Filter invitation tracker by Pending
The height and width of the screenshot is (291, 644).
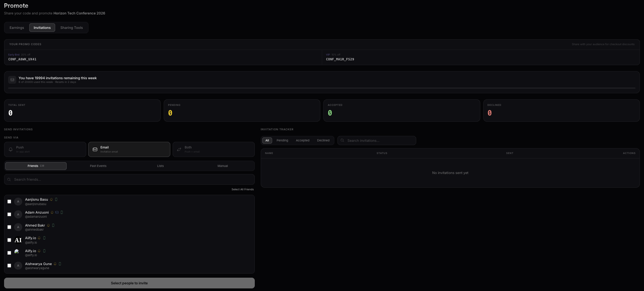[282, 141]
